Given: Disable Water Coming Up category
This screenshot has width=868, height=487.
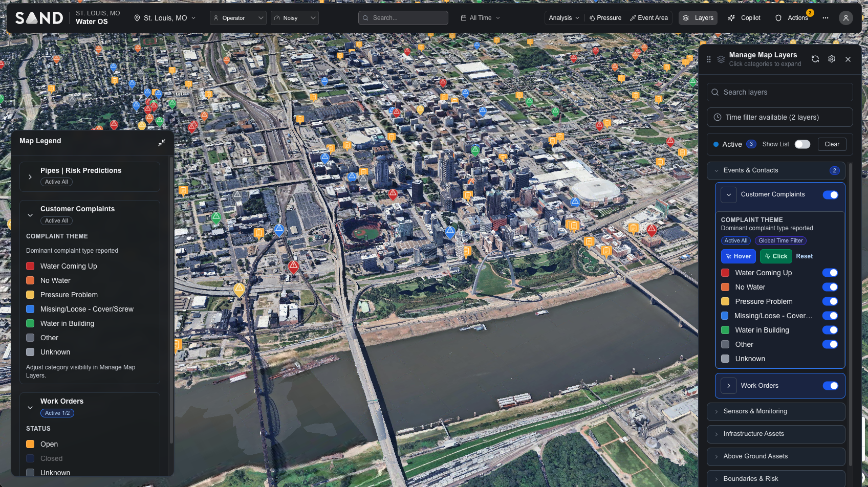Looking at the screenshot, I should click(830, 273).
